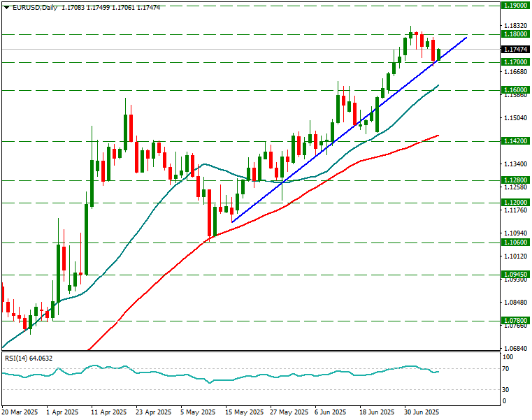The width and height of the screenshot is (532, 420).
Task: Select the blue ascending trendline
Action: 350,129
